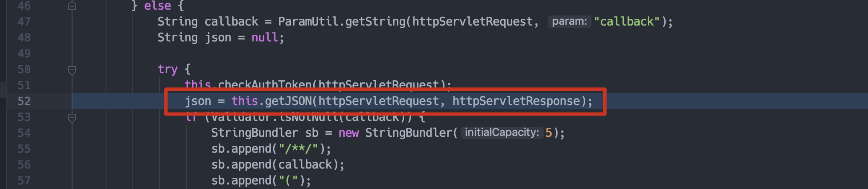The height and width of the screenshot is (189, 868).
Task: Click the "callback" string literal on line 47
Action: [627, 22]
